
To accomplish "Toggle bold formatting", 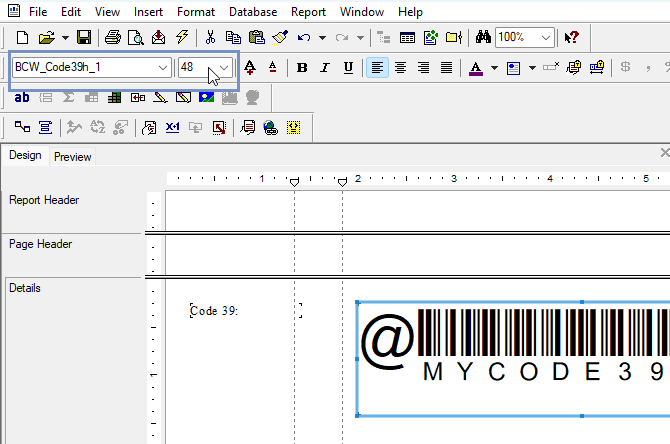I will coord(302,68).
